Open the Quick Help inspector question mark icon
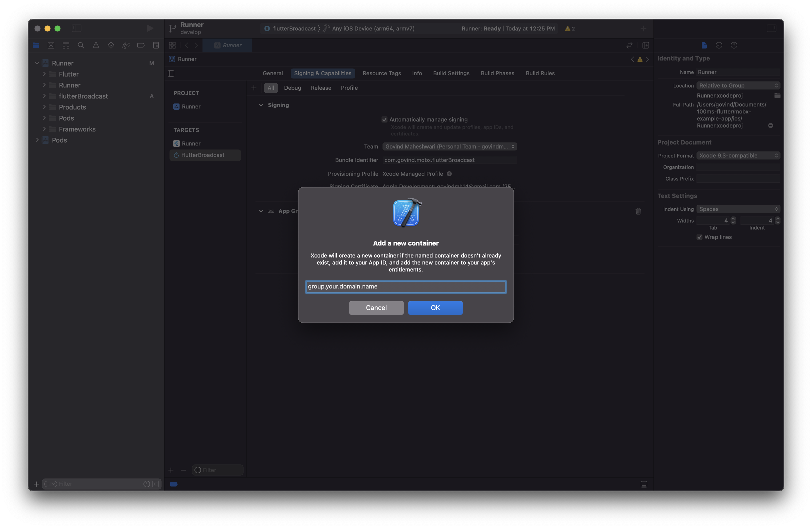Viewport: 812px width, 528px height. tap(734, 45)
